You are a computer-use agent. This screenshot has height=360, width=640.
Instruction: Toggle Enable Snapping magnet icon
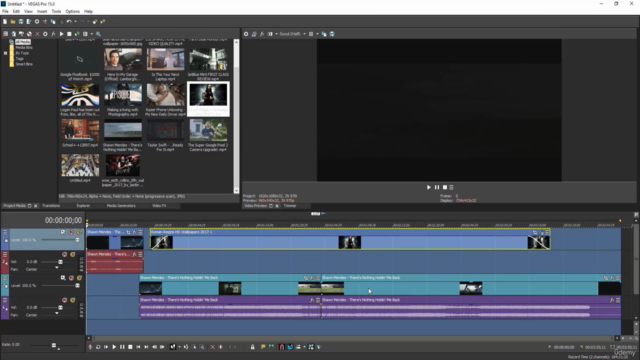pos(282,347)
